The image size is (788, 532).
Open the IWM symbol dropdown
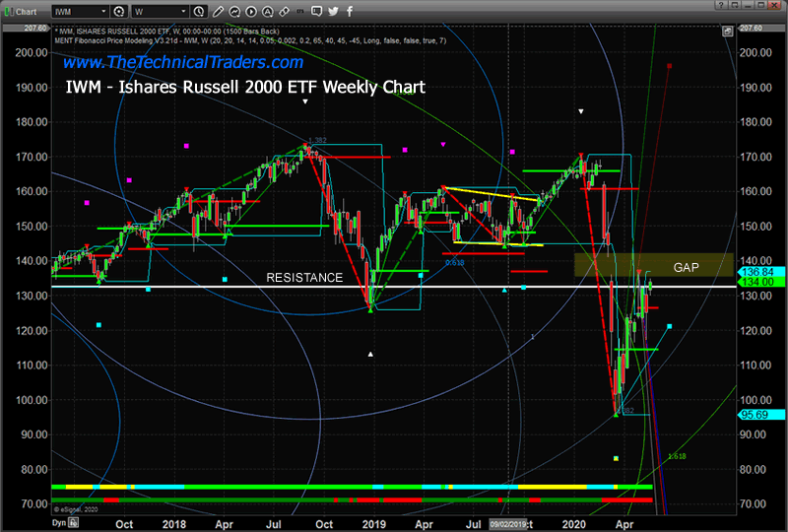(x=81, y=11)
